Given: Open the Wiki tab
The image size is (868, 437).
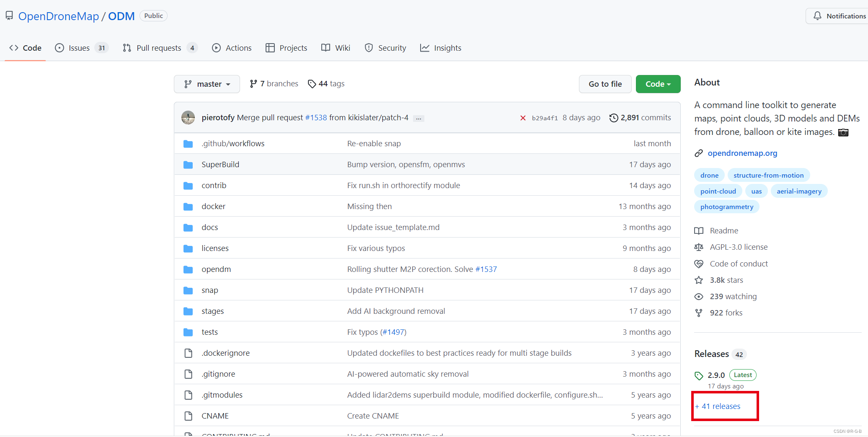Looking at the screenshot, I should coord(336,48).
